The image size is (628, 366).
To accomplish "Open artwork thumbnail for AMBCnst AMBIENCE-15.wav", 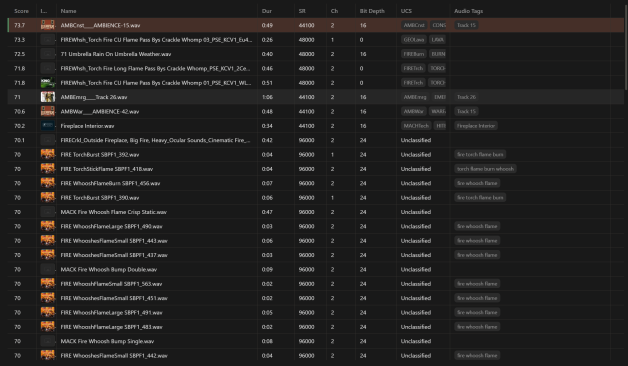I will (48, 25).
